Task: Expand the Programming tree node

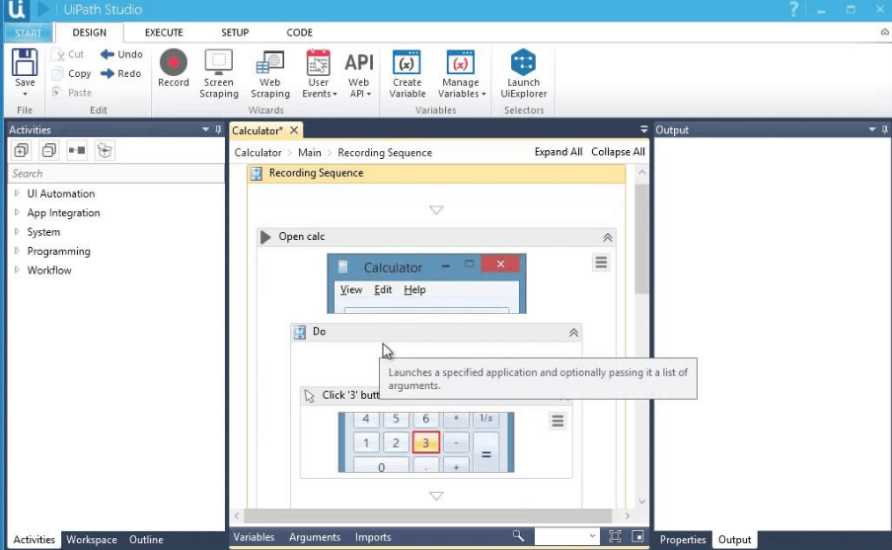Action: [x=16, y=251]
